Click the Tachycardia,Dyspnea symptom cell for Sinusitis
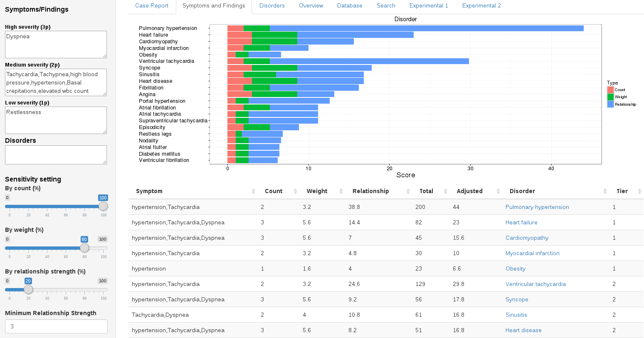 (x=160, y=315)
